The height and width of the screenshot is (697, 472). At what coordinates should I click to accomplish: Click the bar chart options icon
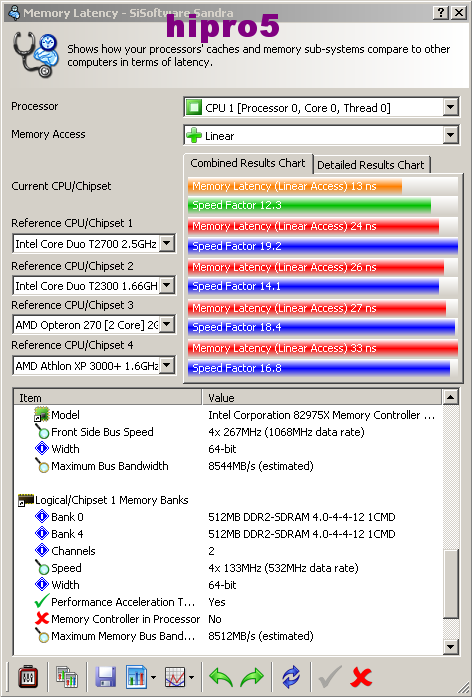click(x=136, y=677)
